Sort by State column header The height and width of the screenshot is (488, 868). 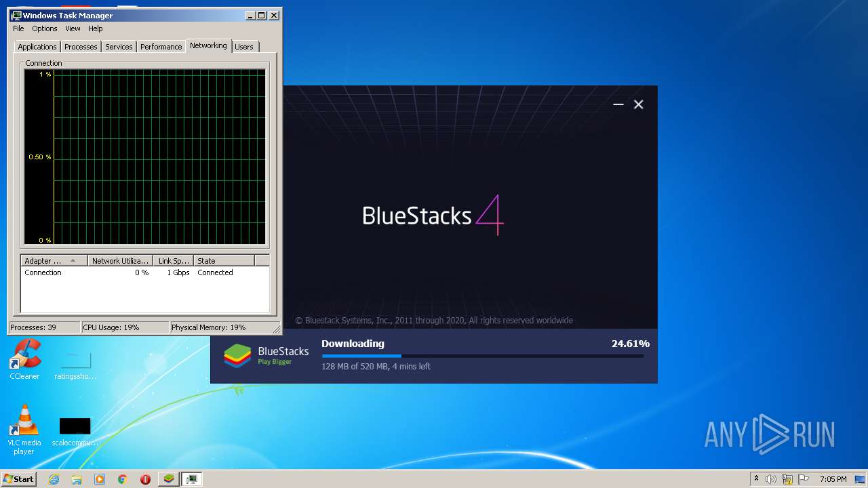pyautogui.click(x=224, y=260)
